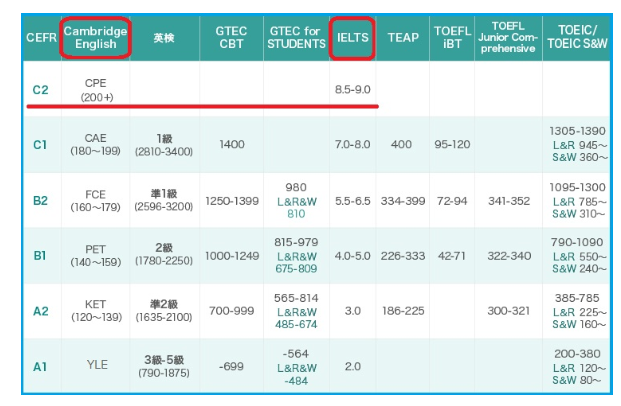This screenshot has width=621, height=406.
Task: Click the TOEIC 1305-1390 cell
Action: [x=578, y=144]
